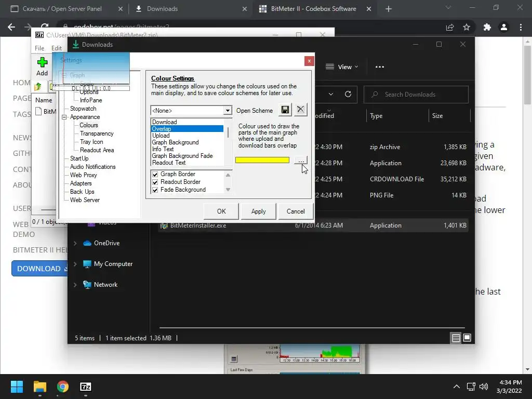This screenshot has height=399, width=532.
Task: Open the 7-Zip Edit menu
Action: (56, 48)
